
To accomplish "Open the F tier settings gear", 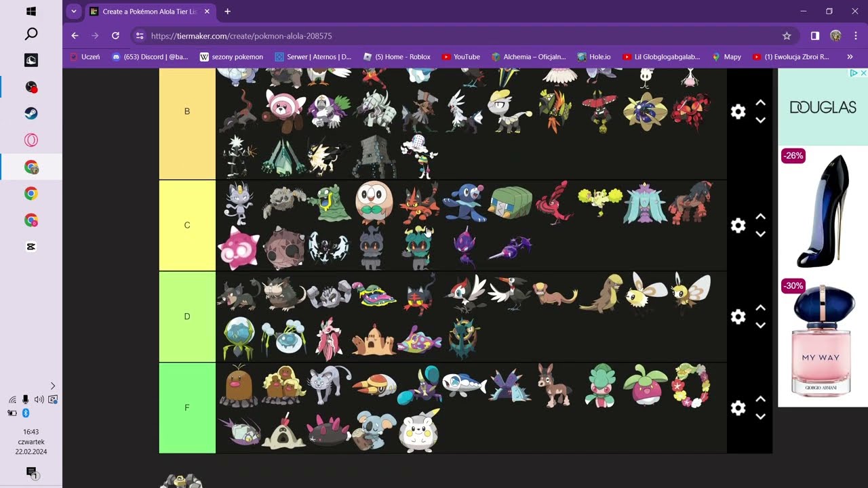I will (738, 408).
